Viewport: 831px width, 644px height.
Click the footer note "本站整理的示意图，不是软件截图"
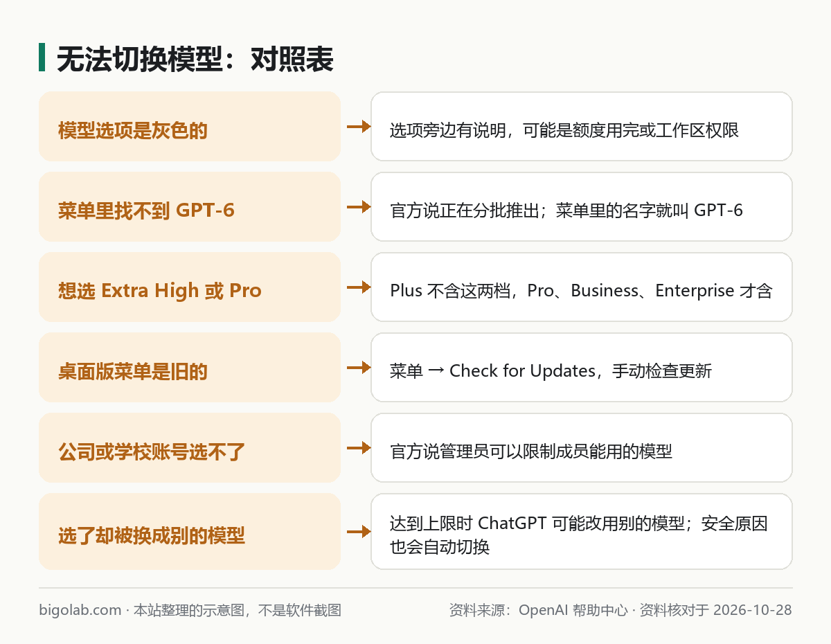238,610
